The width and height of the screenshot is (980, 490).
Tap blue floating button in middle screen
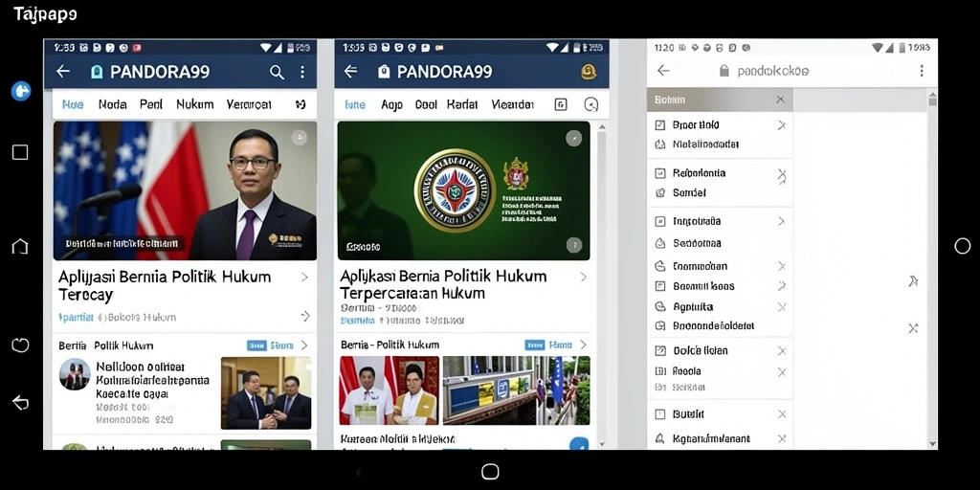point(579,443)
